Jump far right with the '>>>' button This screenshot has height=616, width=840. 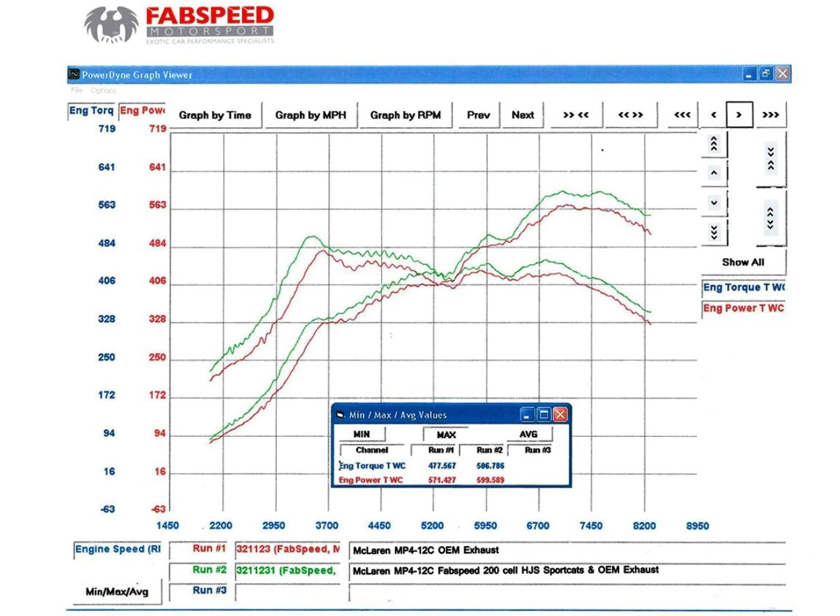coord(771,115)
